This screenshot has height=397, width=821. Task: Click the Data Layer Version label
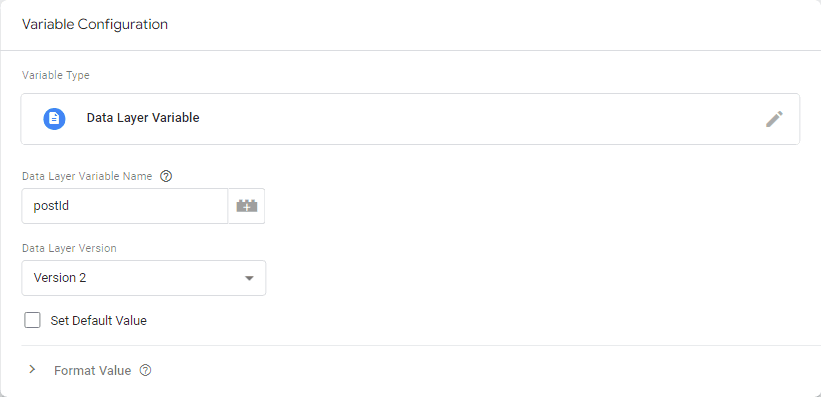point(69,248)
